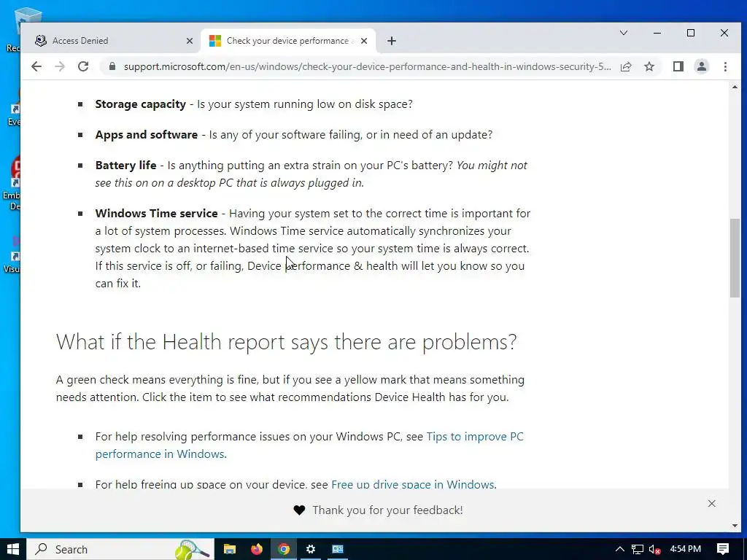
Task: Open the Chrome side panel
Action: [x=678, y=66]
